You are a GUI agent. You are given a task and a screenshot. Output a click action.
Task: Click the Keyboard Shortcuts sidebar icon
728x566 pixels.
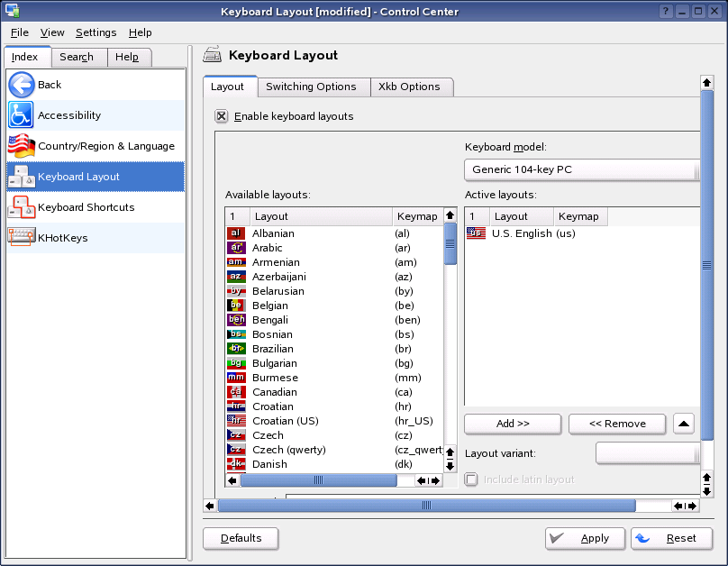[23, 206]
